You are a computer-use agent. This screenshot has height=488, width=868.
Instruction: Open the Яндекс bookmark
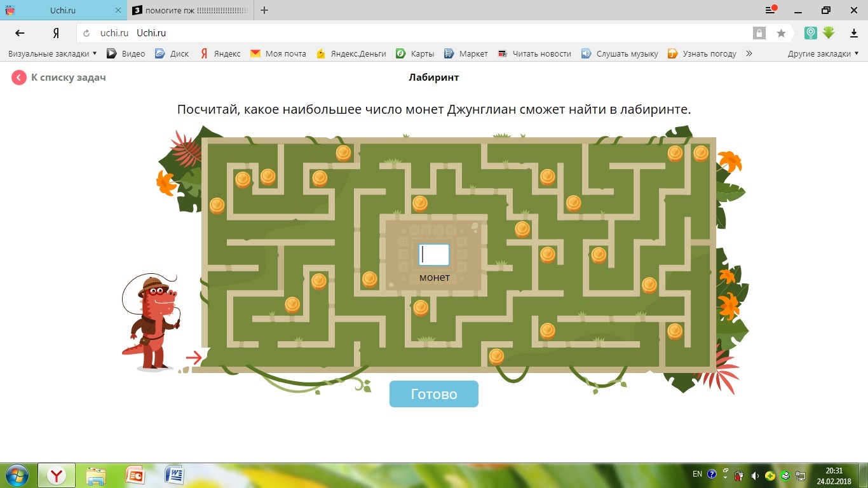[220, 54]
